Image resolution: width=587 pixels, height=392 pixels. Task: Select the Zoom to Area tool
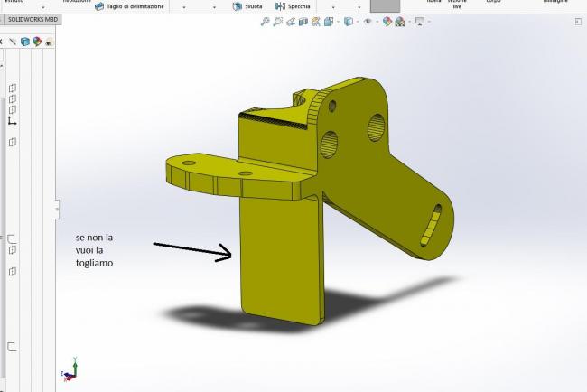tap(278, 22)
